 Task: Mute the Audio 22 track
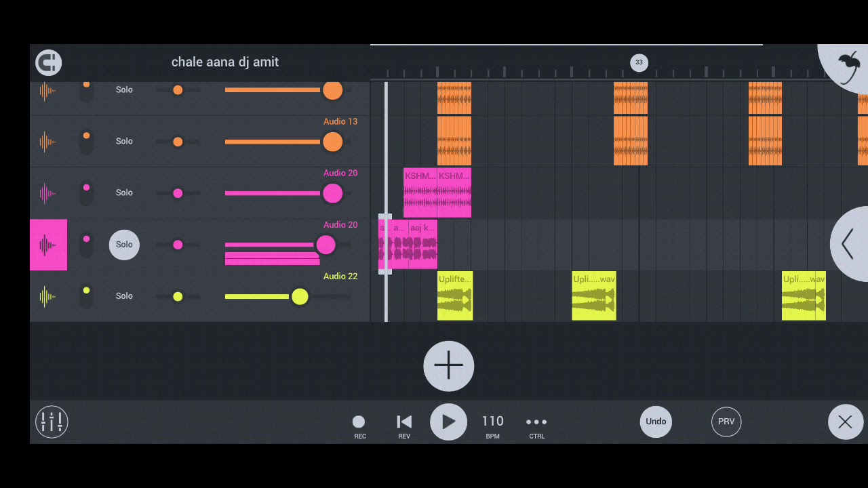(x=86, y=296)
